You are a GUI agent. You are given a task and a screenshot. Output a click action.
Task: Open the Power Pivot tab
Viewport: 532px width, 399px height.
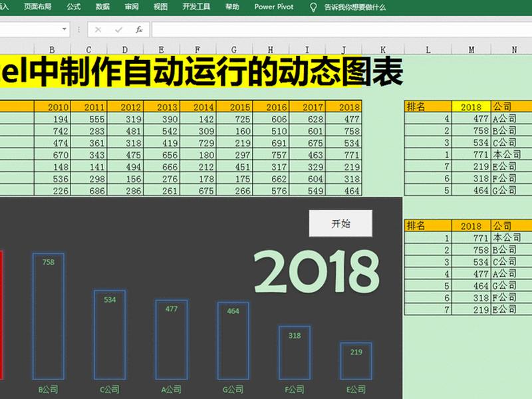click(274, 7)
